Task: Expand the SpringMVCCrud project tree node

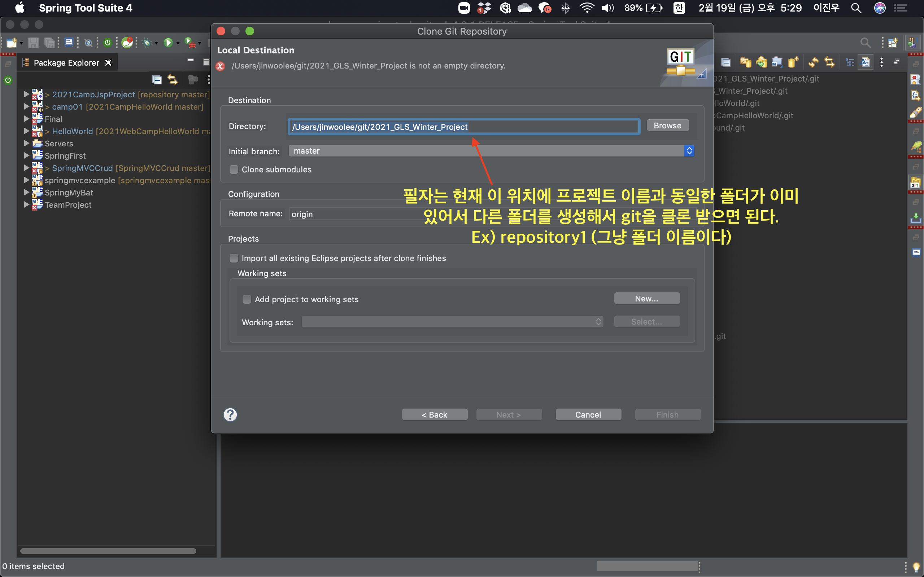Action: click(26, 168)
